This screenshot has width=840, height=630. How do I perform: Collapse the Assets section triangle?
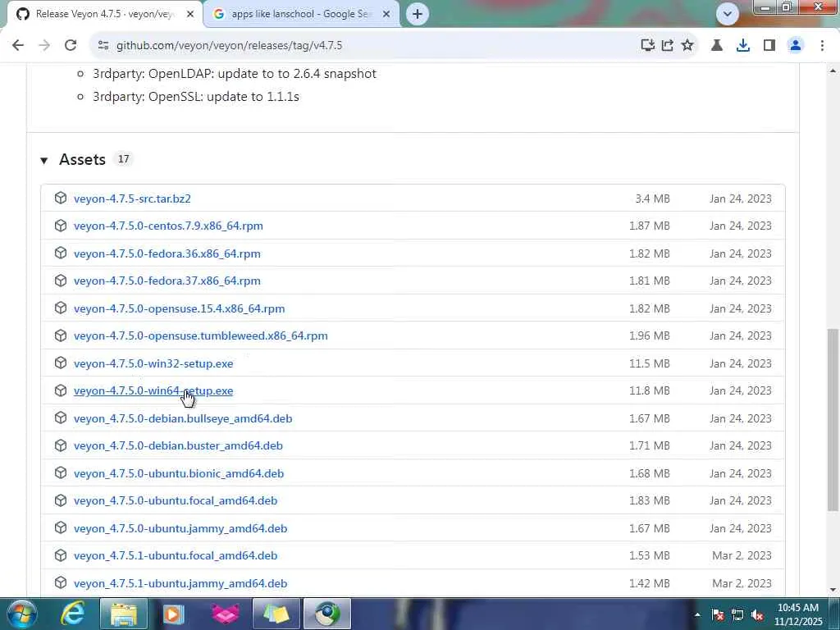pos(44,160)
